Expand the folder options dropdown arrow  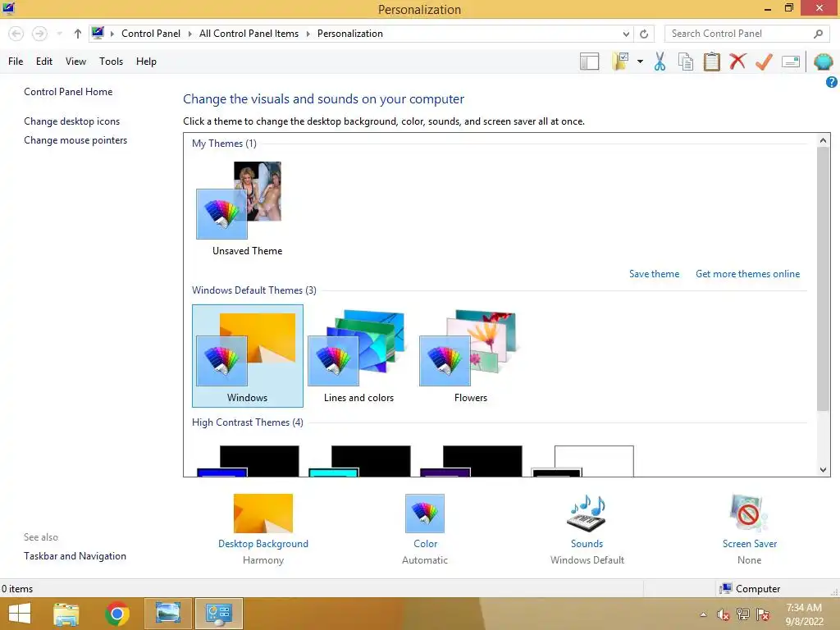[x=640, y=62]
